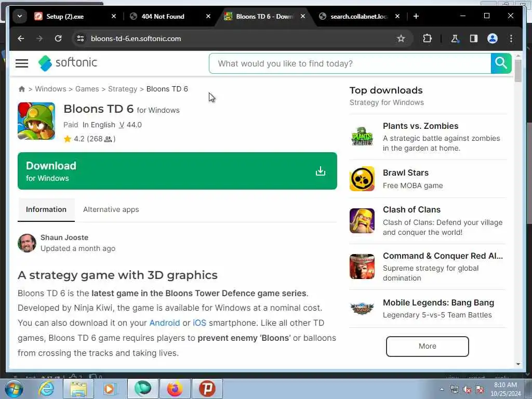Viewport: 532px width, 399px height.
Task: Select the Information tab
Action: [x=46, y=209]
